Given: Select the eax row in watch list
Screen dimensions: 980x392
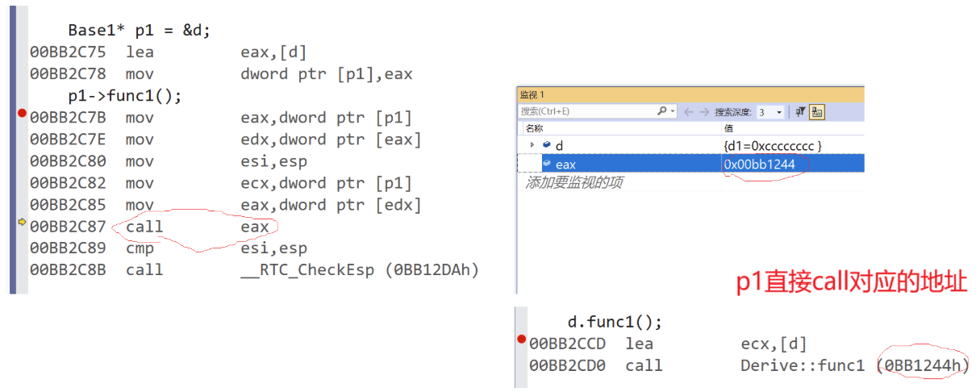Looking at the screenshot, I should (690, 164).
